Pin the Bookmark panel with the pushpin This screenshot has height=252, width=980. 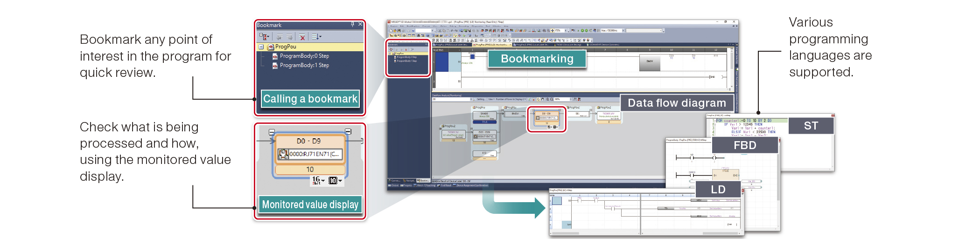pos(352,25)
